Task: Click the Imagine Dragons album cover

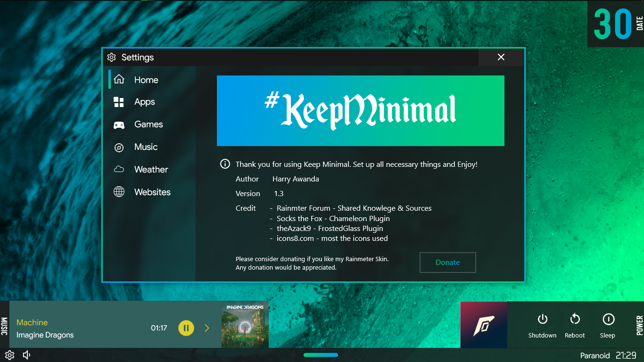Action: coord(245,325)
